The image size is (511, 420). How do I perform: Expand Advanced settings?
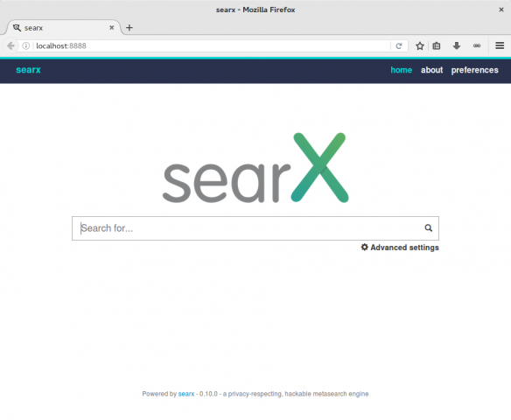point(400,248)
